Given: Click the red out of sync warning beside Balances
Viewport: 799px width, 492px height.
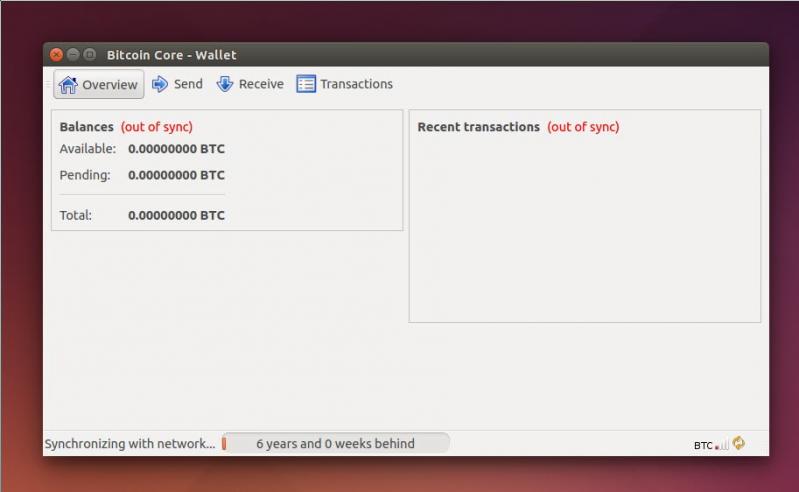Looking at the screenshot, I should 157,127.
